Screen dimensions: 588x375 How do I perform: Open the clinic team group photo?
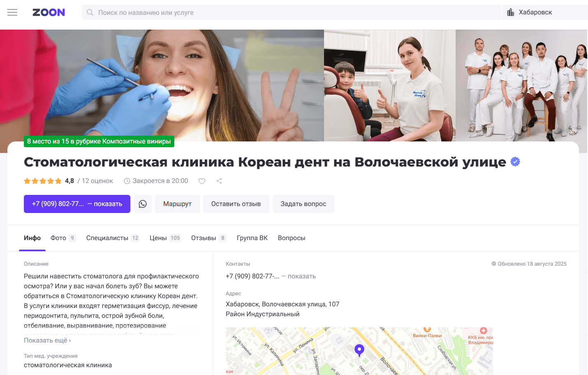(521, 86)
